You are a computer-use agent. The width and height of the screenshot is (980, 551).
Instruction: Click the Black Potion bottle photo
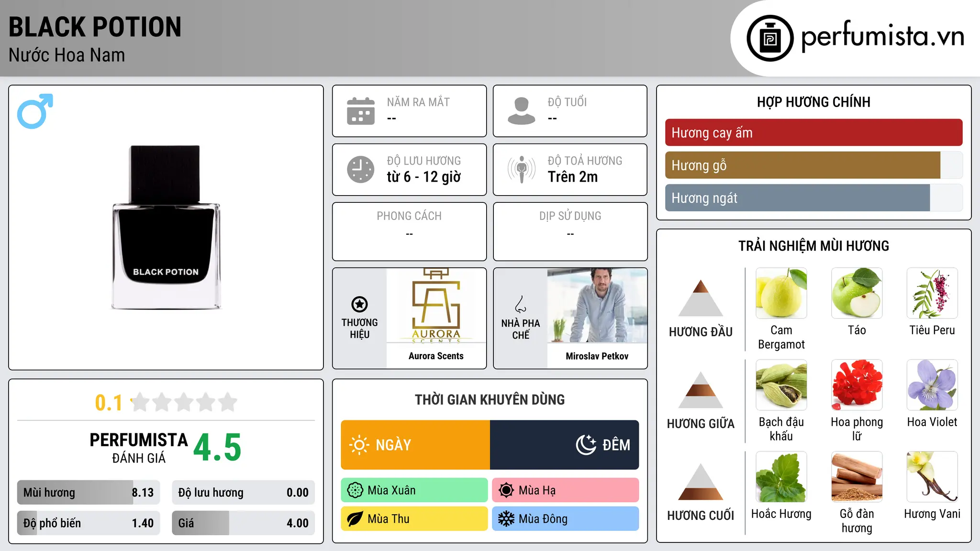pyautogui.click(x=166, y=228)
